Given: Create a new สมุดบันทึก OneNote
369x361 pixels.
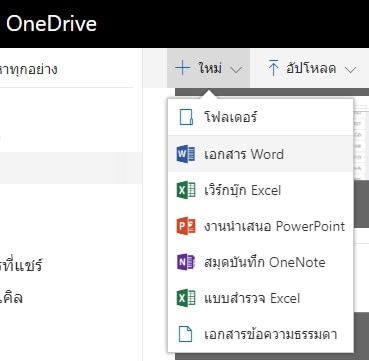Looking at the screenshot, I should point(260,262).
